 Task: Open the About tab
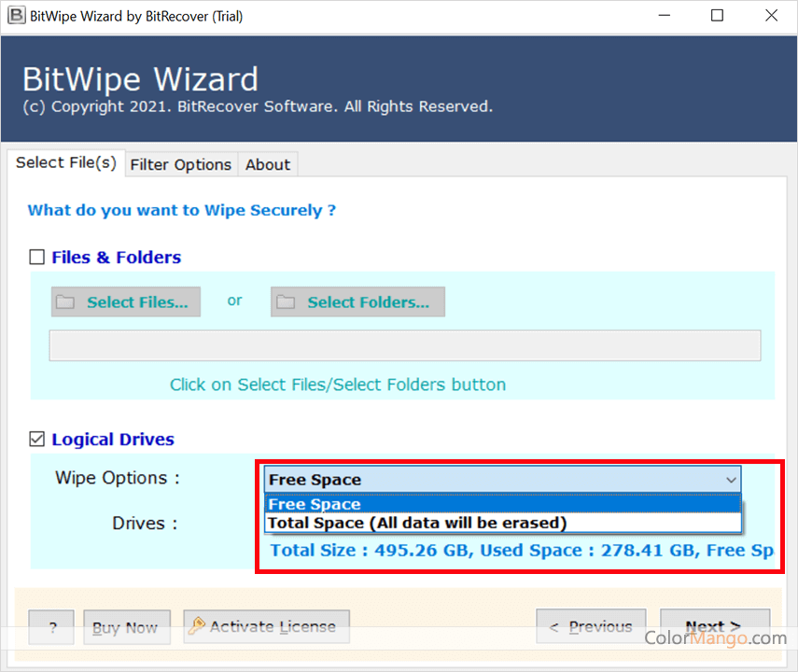[x=268, y=164]
